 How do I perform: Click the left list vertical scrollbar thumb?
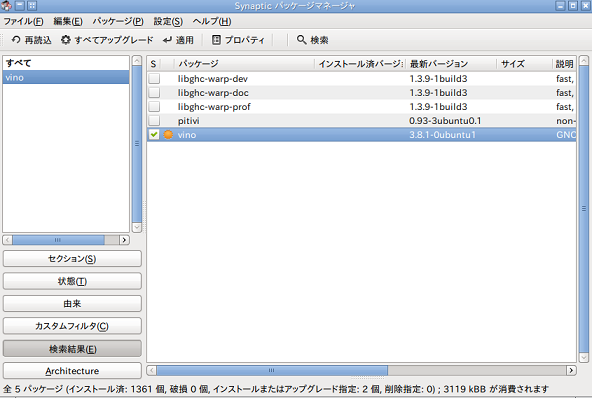137,144
